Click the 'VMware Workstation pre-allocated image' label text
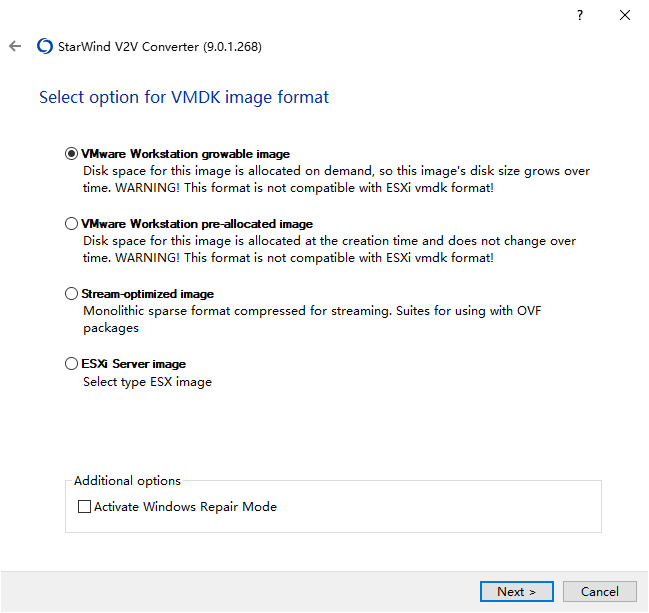 pos(197,224)
